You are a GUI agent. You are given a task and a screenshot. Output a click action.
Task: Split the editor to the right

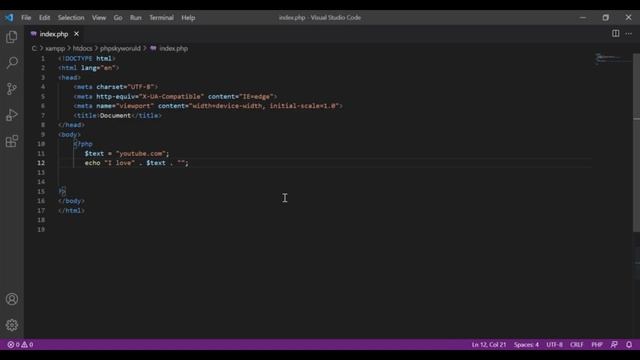tap(616, 33)
